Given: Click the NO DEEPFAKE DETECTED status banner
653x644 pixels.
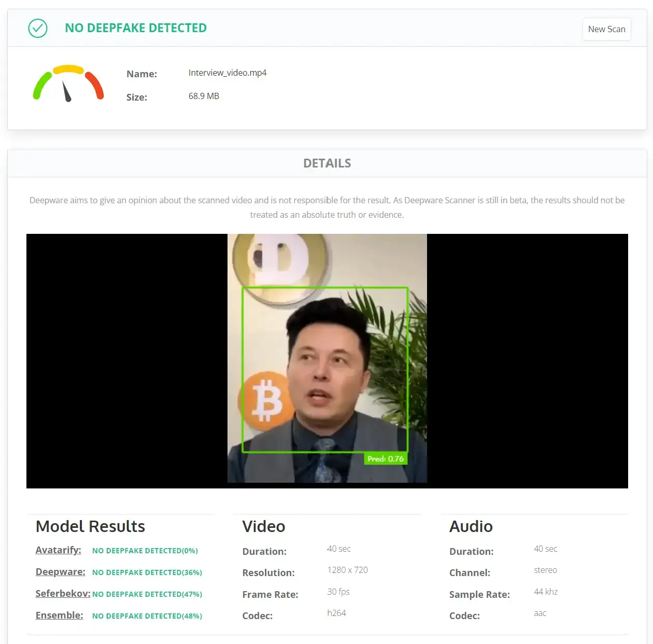Looking at the screenshot, I should pos(135,27).
